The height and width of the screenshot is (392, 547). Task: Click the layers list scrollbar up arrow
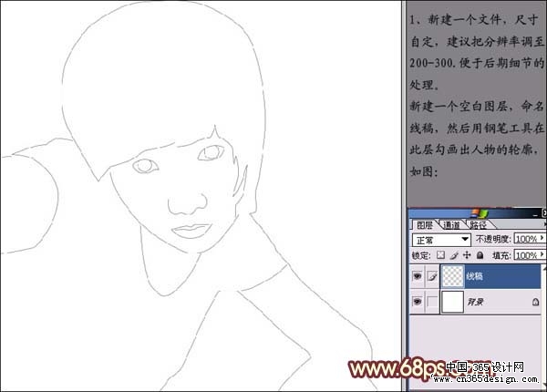pyautogui.click(x=543, y=268)
